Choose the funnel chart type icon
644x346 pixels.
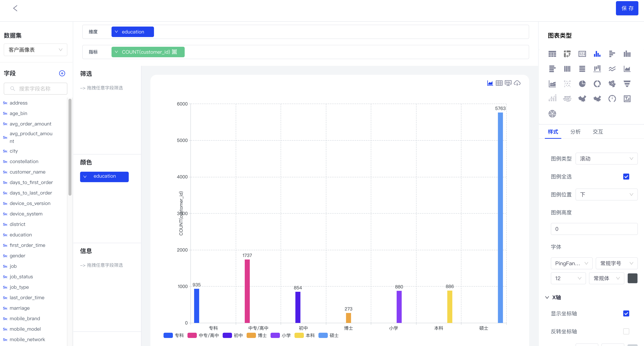tap(627, 84)
